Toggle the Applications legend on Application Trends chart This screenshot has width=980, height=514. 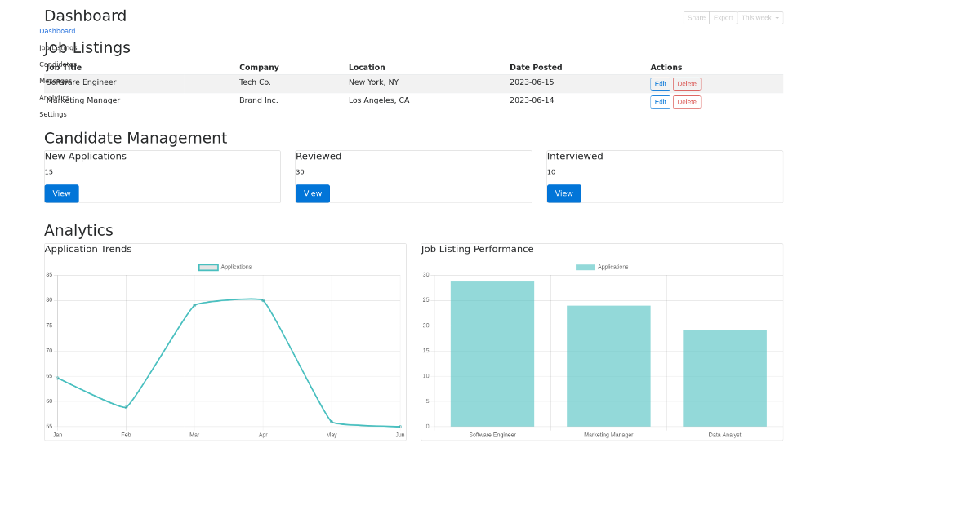point(225,266)
